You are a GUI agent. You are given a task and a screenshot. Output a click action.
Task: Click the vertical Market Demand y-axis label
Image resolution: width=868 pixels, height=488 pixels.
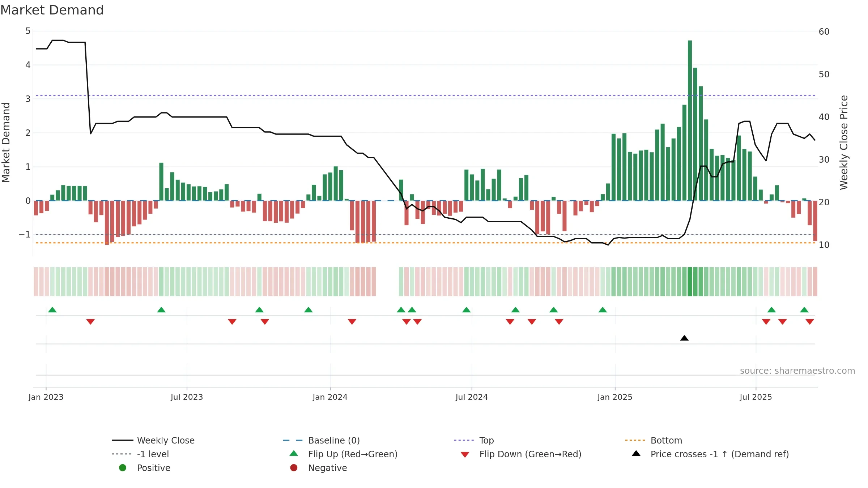(6, 142)
